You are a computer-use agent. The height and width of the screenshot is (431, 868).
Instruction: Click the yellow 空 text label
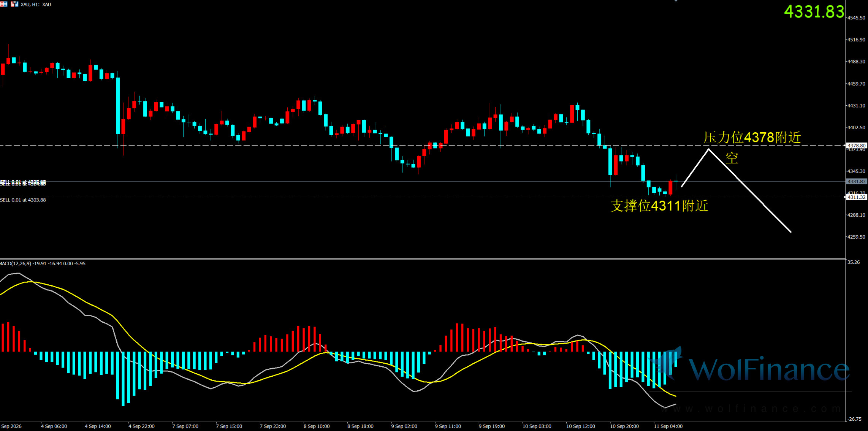pos(732,158)
